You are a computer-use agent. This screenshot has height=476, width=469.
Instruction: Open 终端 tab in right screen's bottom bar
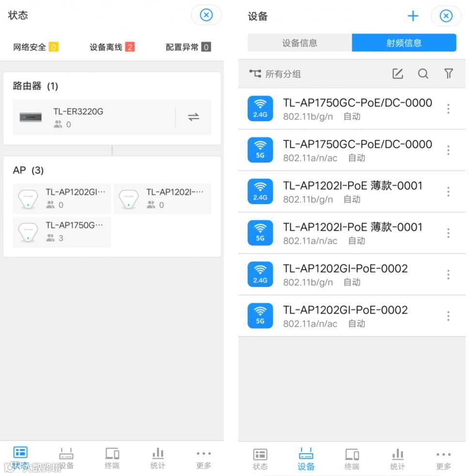pyautogui.click(x=352, y=460)
